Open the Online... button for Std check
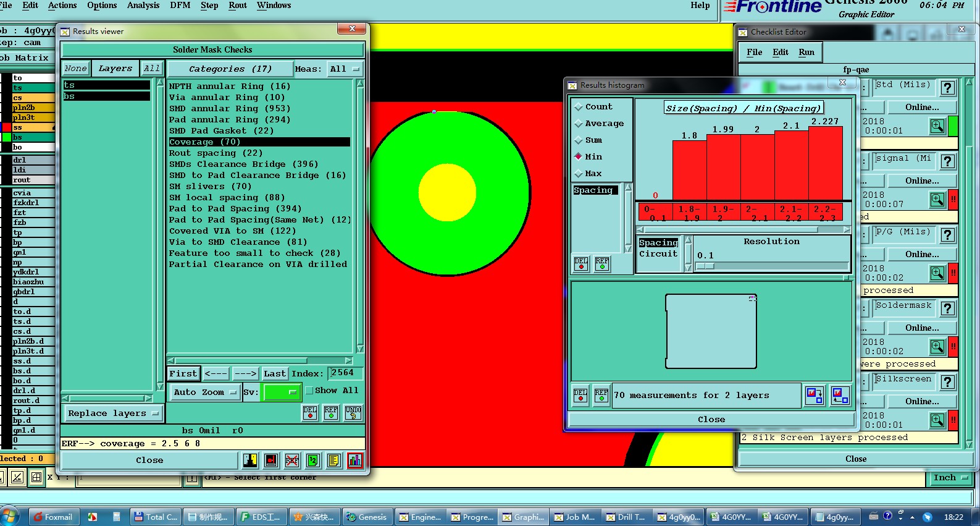This screenshot has width=980, height=526. point(922,108)
